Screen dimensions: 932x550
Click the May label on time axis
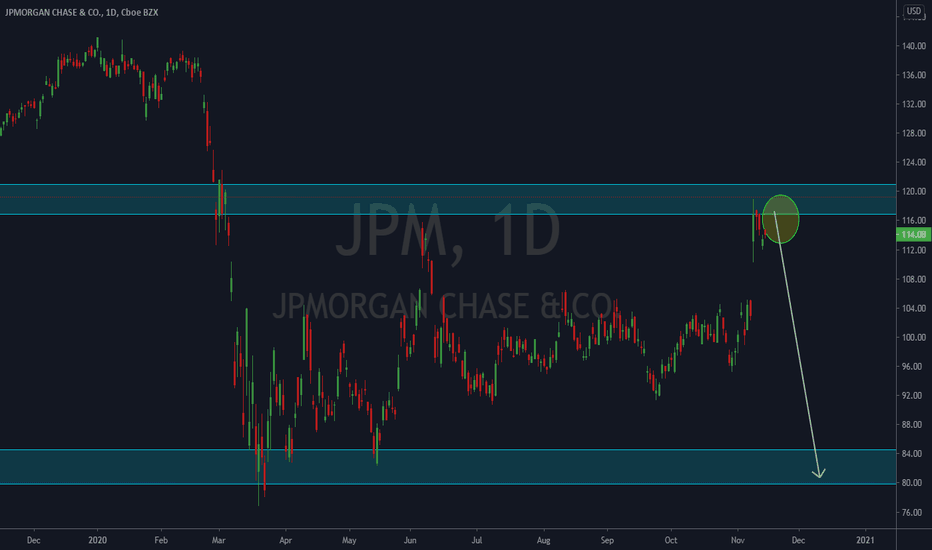point(350,540)
